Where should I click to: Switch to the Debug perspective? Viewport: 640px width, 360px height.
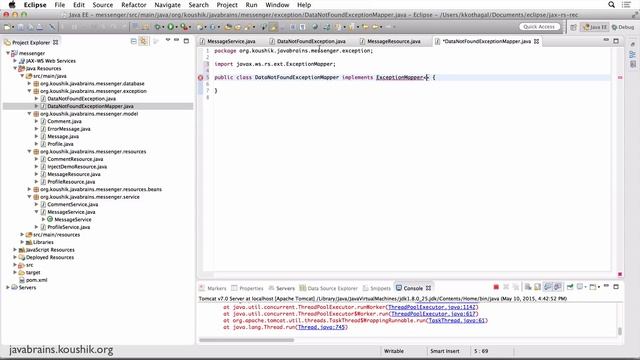tap(623, 27)
